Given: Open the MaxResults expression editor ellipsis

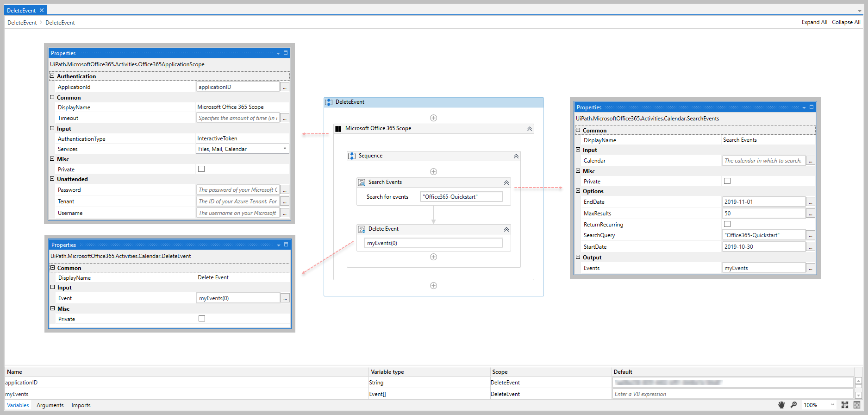Looking at the screenshot, I should [811, 214].
